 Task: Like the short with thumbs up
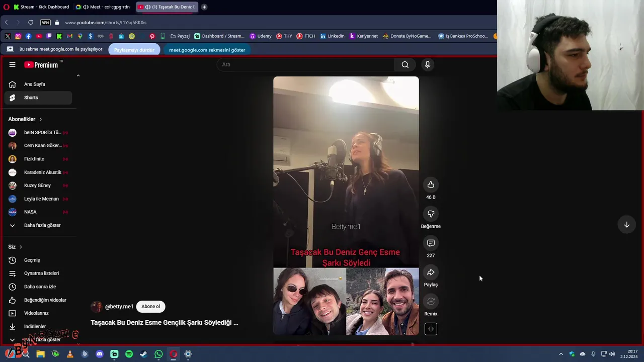pos(431,185)
